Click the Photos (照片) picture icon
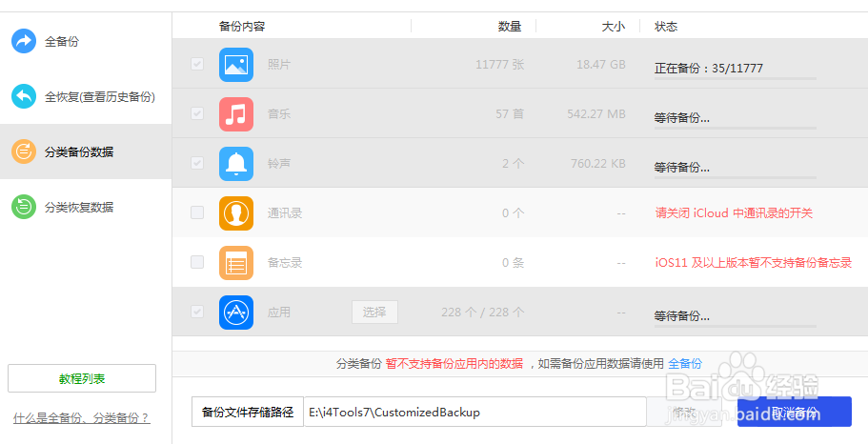Screen dimensions: 868x444 click(x=236, y=65)
